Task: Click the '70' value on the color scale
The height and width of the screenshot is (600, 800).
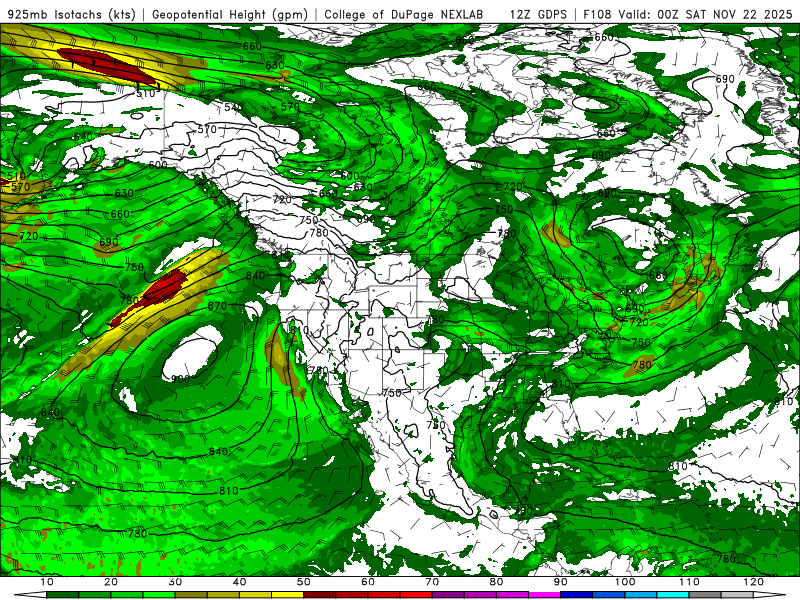Action: click(x=432, y=582)
